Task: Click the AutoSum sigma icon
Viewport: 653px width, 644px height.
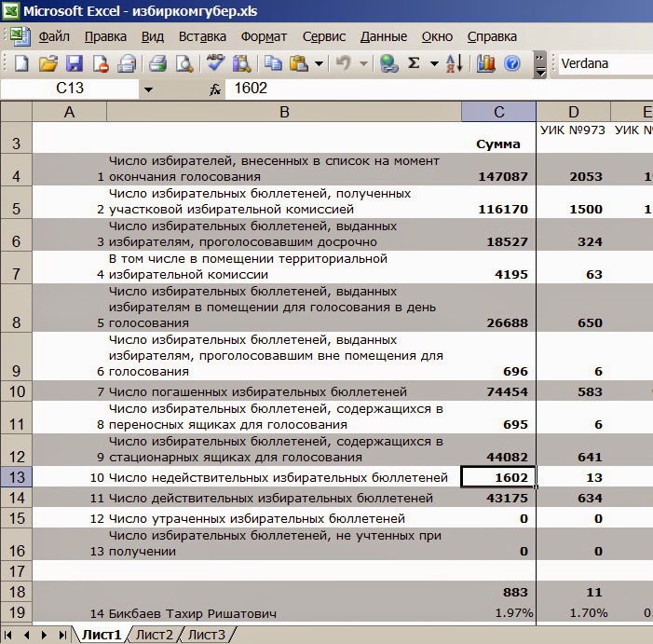Action: pos(414,63)
